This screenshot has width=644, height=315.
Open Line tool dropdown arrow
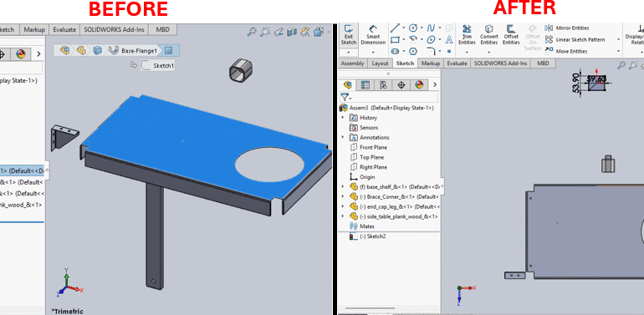[403, 28]
